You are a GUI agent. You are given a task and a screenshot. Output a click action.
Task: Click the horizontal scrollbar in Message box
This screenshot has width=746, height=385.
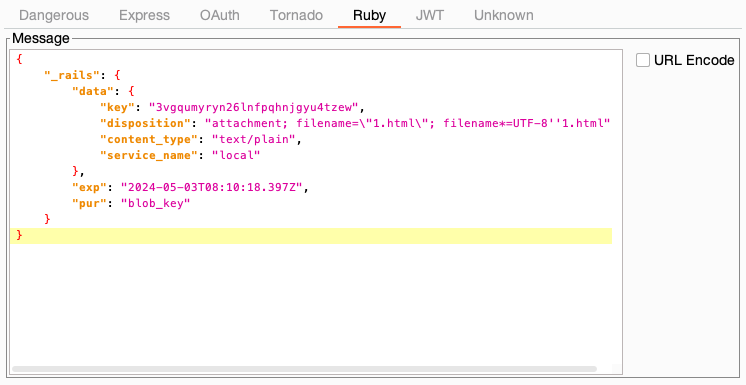coord(304,369)
